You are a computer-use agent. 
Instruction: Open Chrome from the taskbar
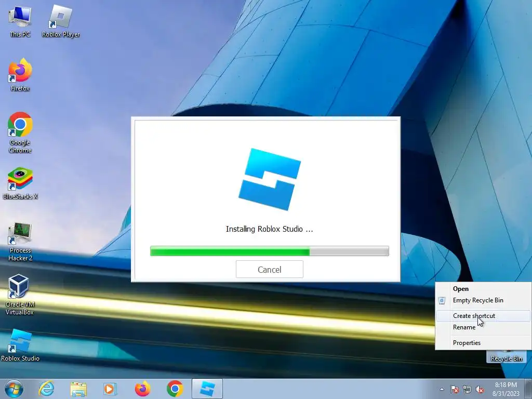point(175,389)
